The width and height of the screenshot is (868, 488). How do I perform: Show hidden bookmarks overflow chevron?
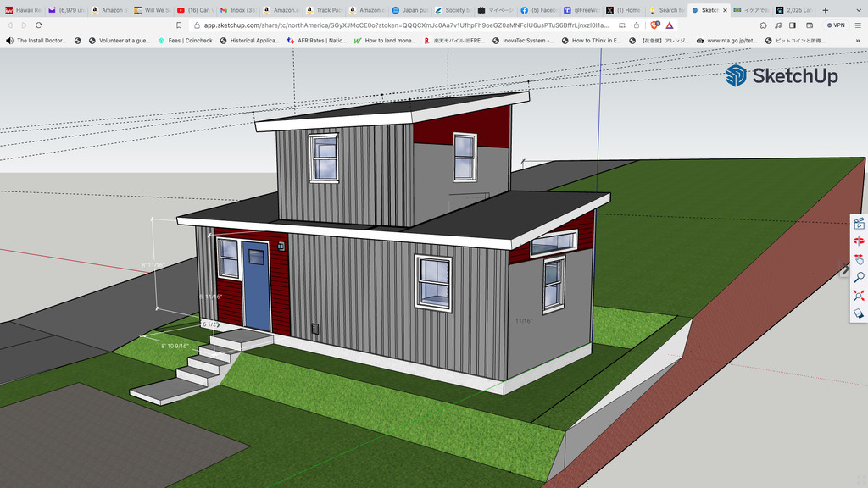click(x=858, y=40)
